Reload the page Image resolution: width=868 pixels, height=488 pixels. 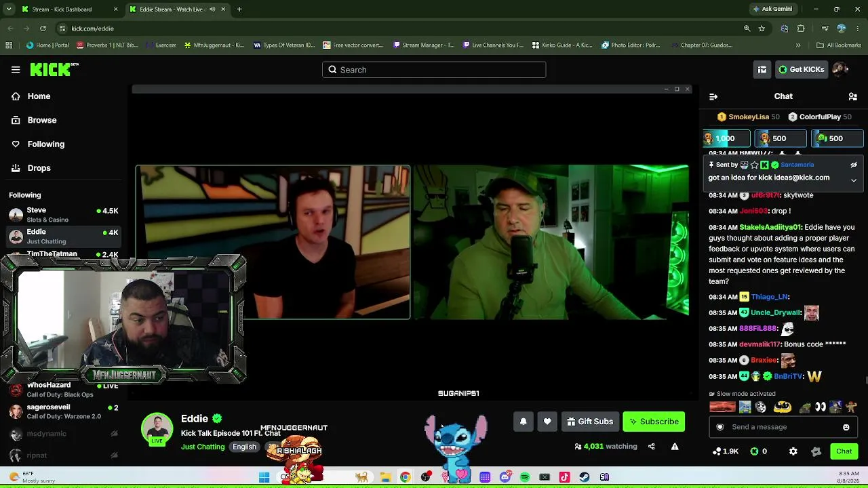(x=43, y=28)
